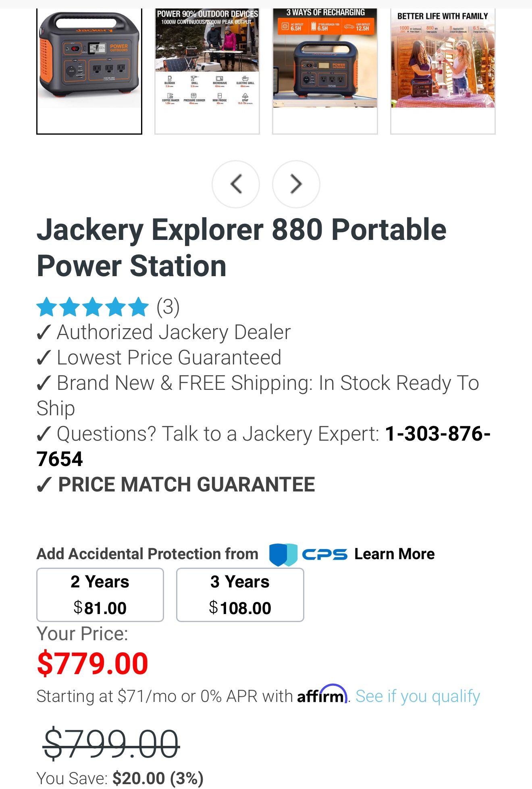Image resolution: width=532 pixels, height=789 pixels.
Task: Click the next image arrow button
Action: click(296, 184)
